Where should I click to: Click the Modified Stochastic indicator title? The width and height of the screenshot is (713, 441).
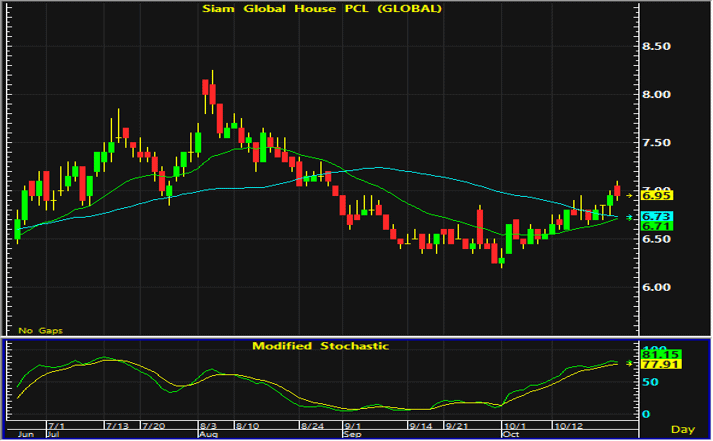(x=321, y=346)
